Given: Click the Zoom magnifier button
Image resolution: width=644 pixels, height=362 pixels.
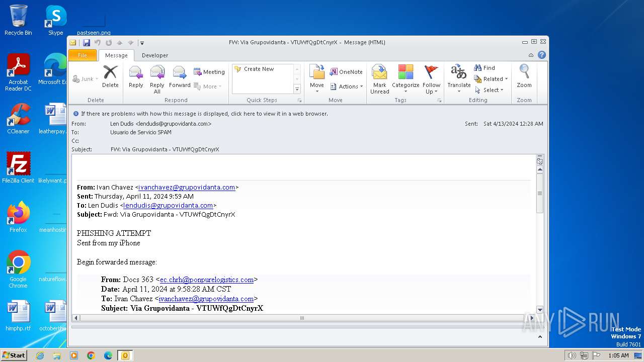Looking at the screenshot, I should tap(524, 77).
